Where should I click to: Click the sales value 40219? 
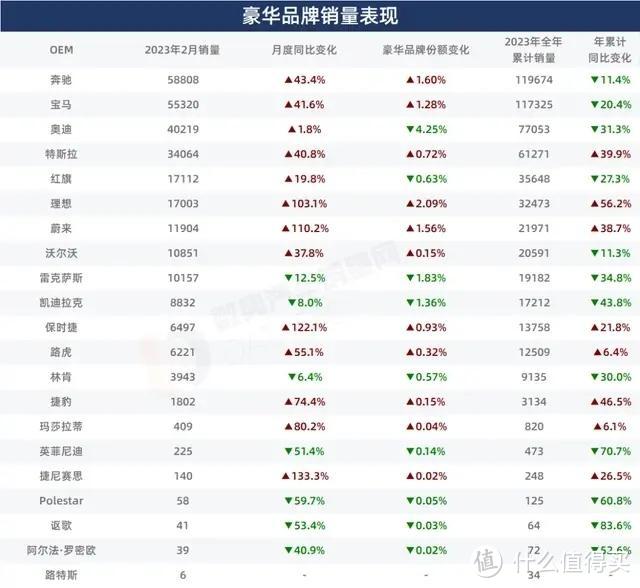click(x=183, y=129)
